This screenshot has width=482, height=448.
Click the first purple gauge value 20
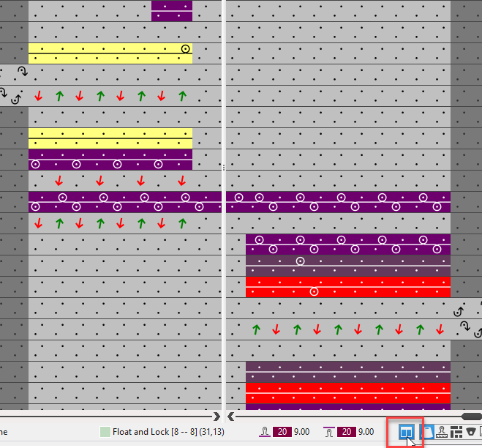281,433
